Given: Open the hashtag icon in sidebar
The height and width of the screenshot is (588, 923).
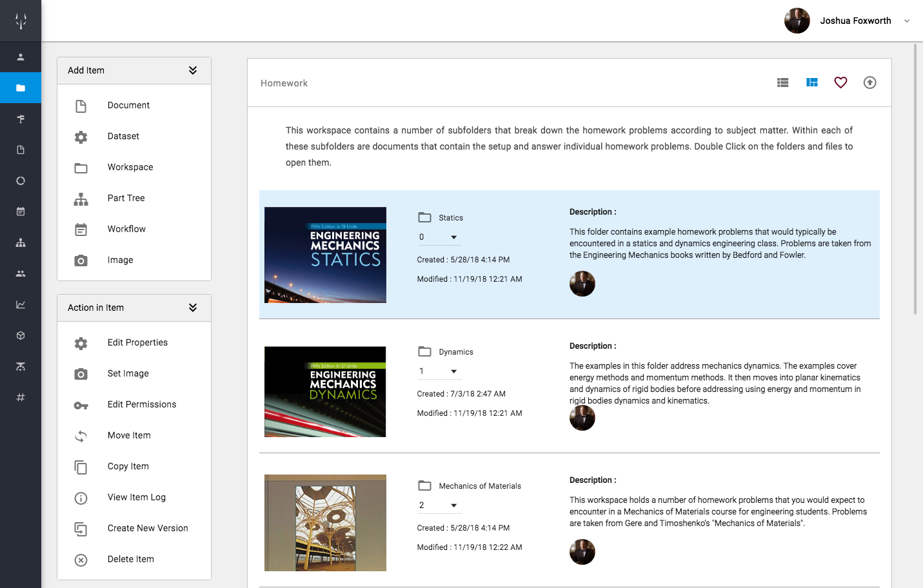Looking at the screenshot, I should [x=21, y=397].
